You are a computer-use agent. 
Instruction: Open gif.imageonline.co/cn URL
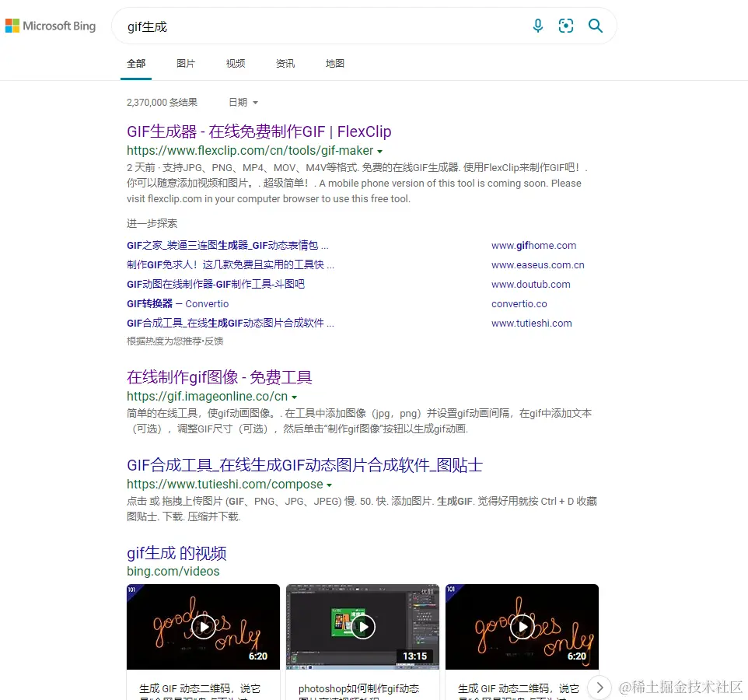(207, 396)
